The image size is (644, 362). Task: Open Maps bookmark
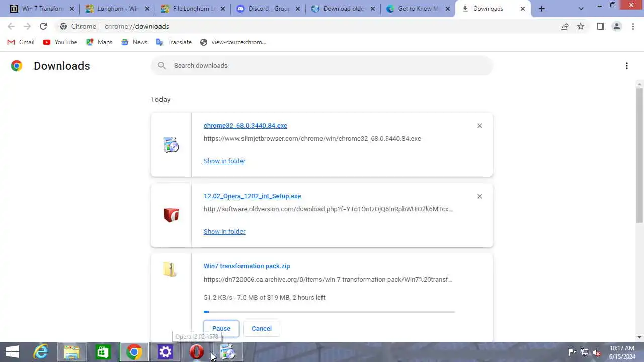click(99, 42)
